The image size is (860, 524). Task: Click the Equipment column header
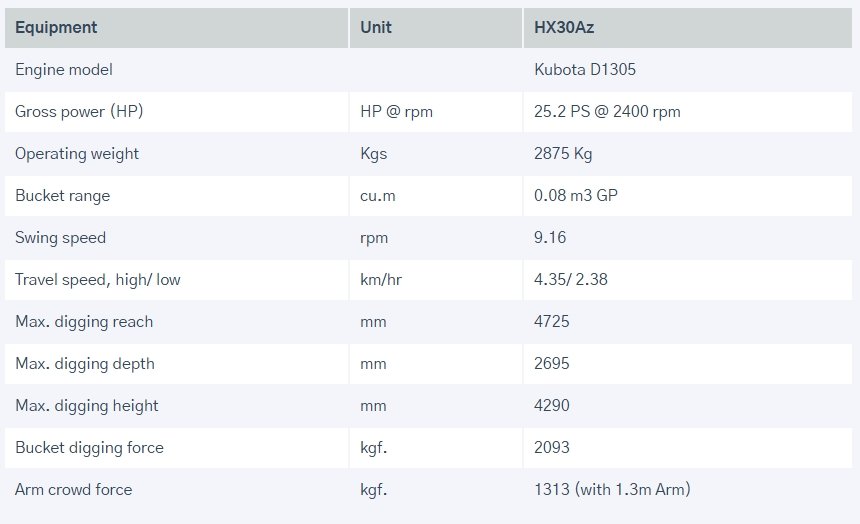pos(56,27)
